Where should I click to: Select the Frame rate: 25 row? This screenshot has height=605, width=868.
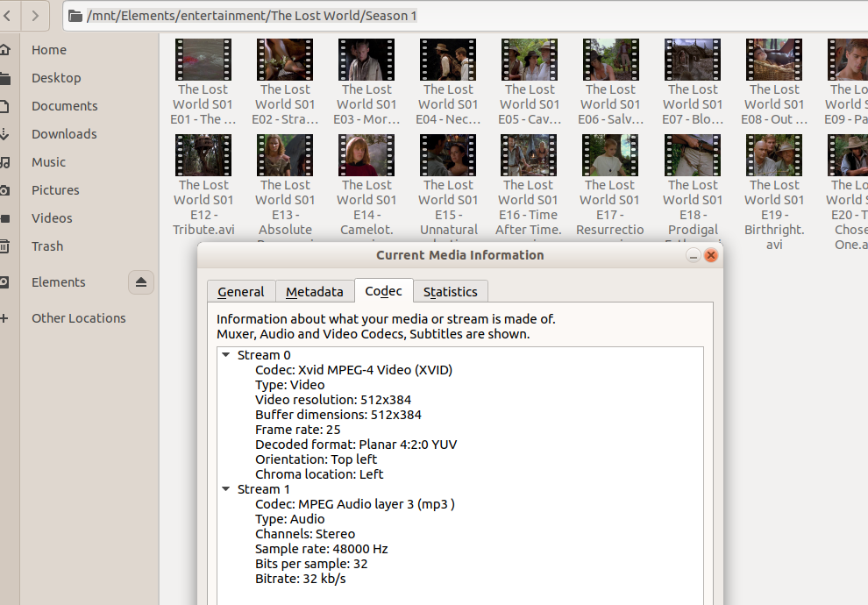(298, 430)
